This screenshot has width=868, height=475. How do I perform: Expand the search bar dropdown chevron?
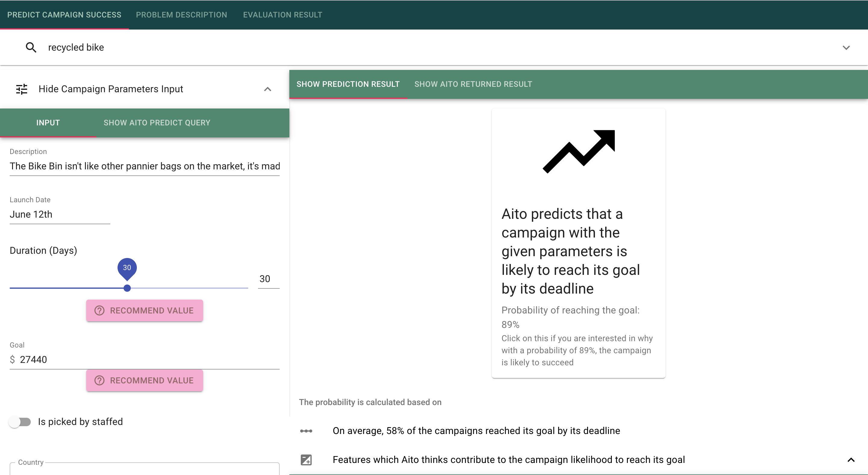(x=846, y=48)
